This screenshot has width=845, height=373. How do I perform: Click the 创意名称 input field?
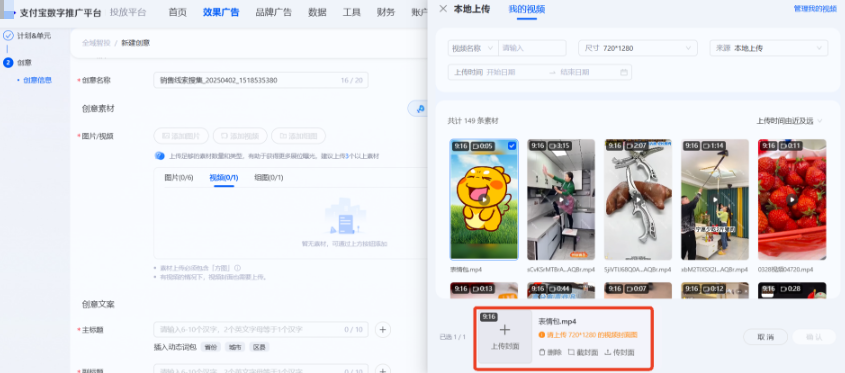tap(261, 80)
